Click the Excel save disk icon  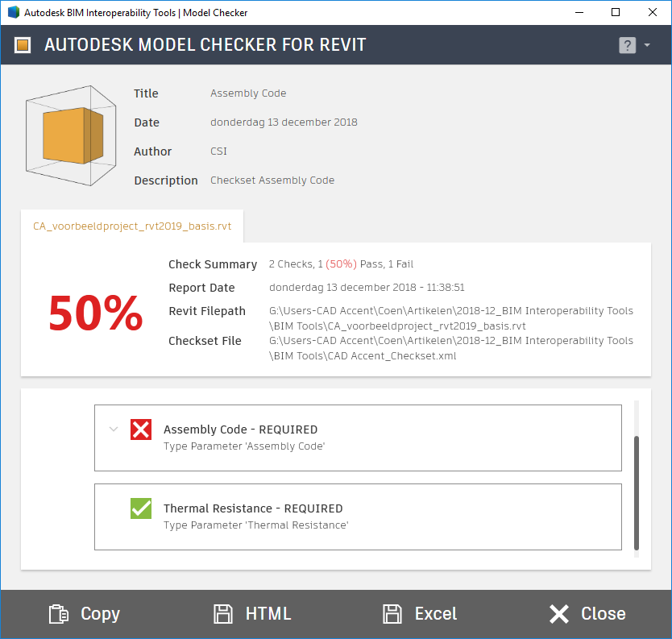tap(392, 614)
